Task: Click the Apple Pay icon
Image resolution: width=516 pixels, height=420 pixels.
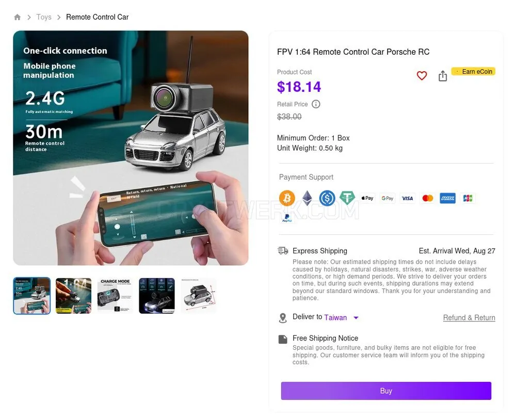Action: [x=367, y=198]
